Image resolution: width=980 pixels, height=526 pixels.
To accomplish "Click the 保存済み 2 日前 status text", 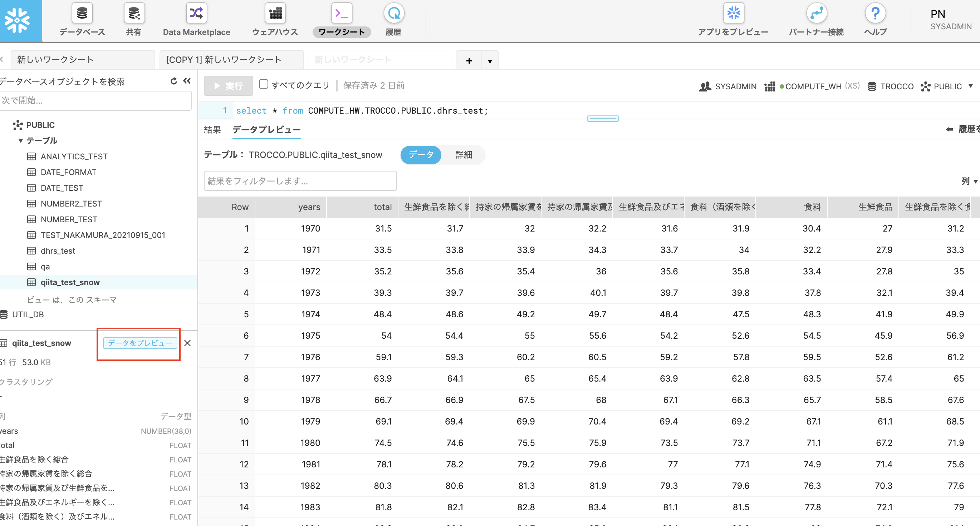I will 374,85.
